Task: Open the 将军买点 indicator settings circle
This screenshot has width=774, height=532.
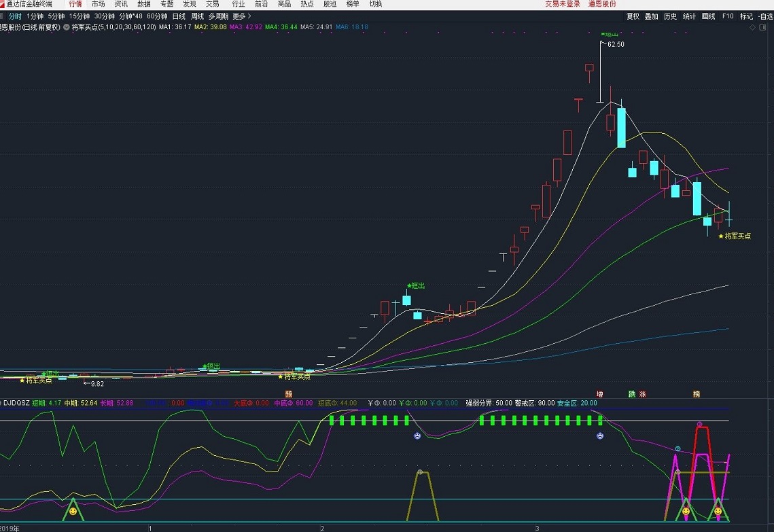Action: point(67,27)
